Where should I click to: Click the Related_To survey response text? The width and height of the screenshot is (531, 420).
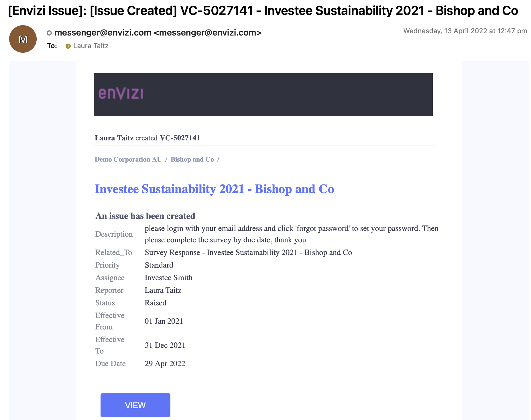(x=248, y=252)
